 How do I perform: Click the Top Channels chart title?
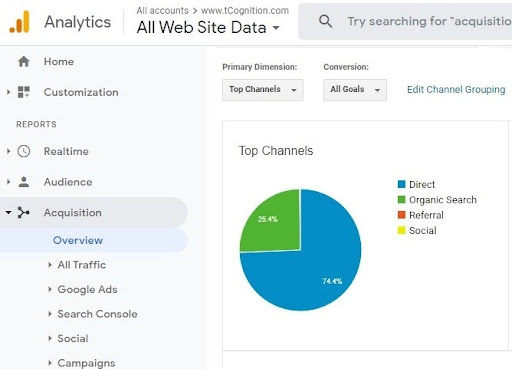click(276, 151)
